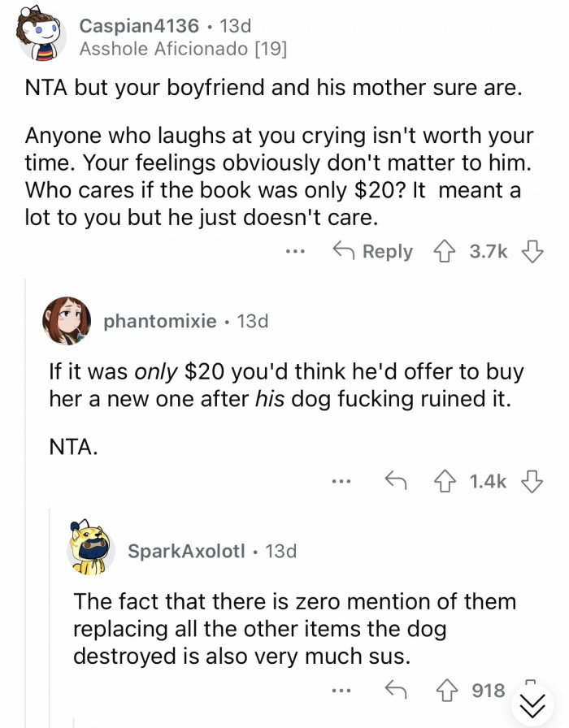Click reply arrow on phantomixie's comment
Viewport: 569px width, 728px height.
(396, 482)
